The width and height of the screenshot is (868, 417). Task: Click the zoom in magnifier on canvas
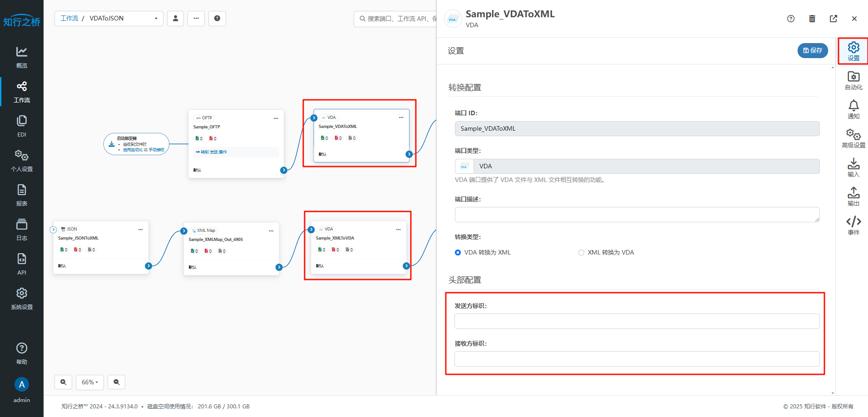coord(63,382)
